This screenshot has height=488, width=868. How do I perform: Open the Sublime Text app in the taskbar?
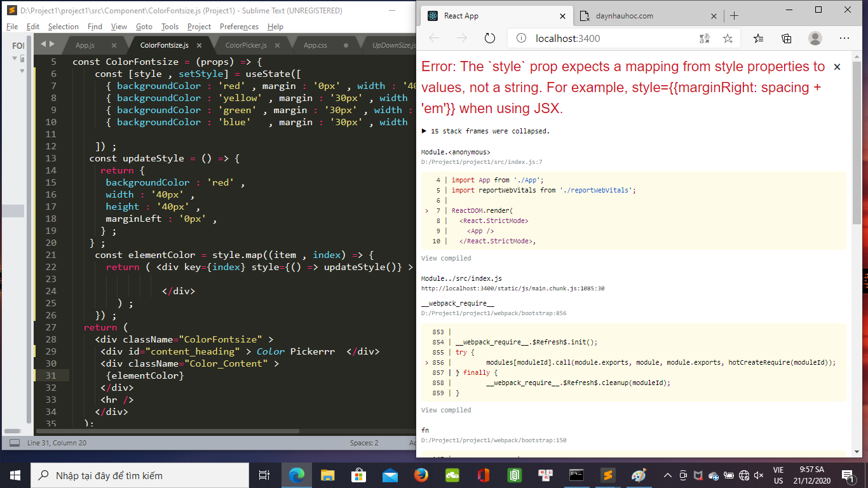click(x=607, y=475)
